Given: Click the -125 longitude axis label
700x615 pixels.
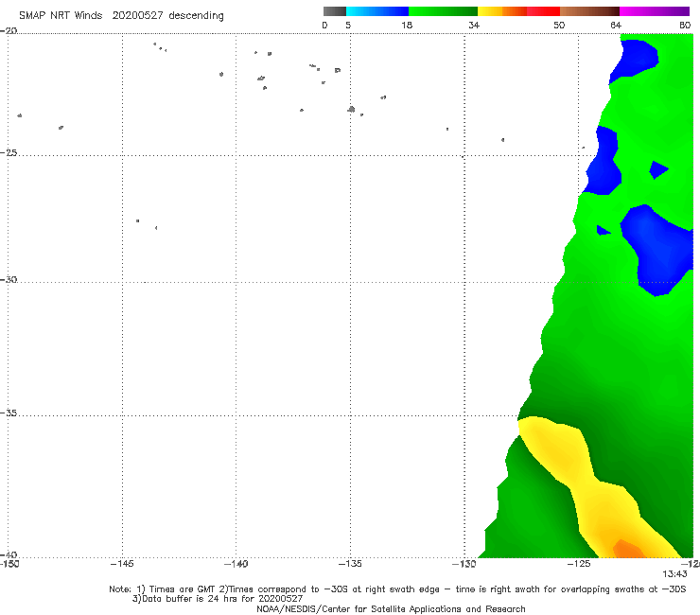Looking at the screenshot, I should [x=579, y=564].
